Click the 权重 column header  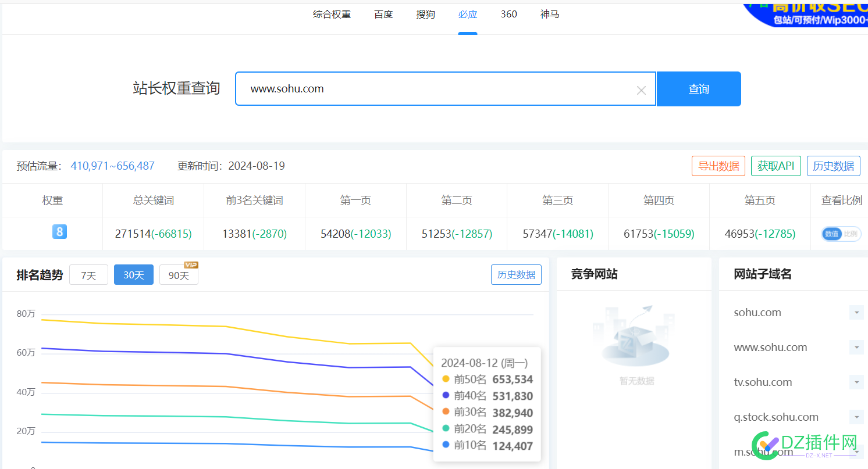click(x=52, y=201)
